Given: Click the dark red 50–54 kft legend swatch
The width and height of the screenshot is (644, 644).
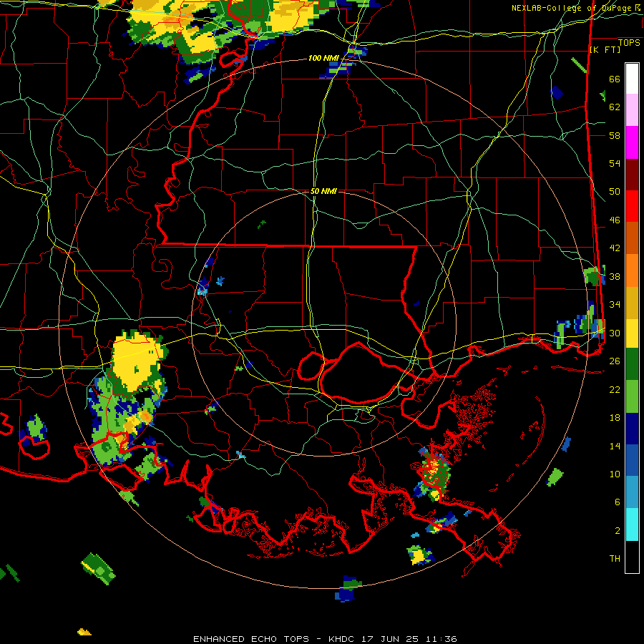Looking at the screenshot, I should [632, 175].
